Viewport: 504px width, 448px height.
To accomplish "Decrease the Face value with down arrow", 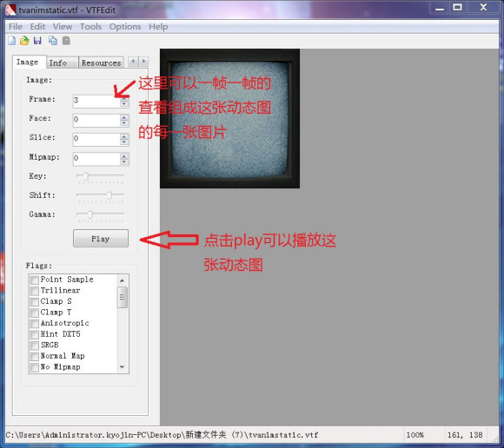I will pos(124,123).
